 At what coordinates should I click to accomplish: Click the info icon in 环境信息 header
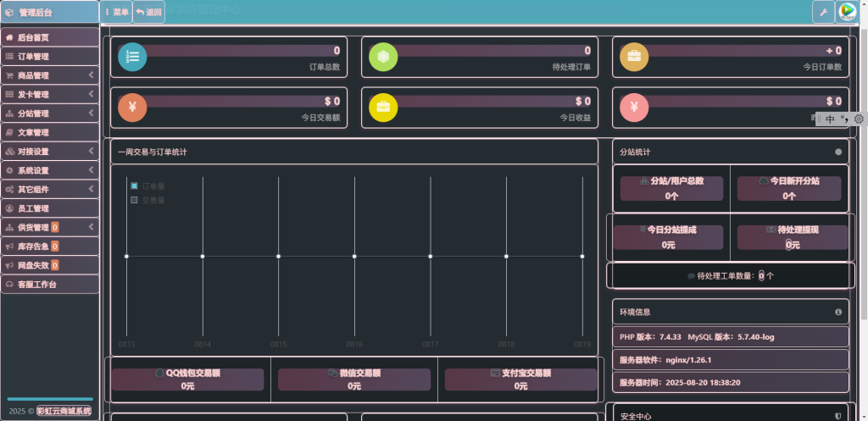pyautogui.click(x=838, y=312)
